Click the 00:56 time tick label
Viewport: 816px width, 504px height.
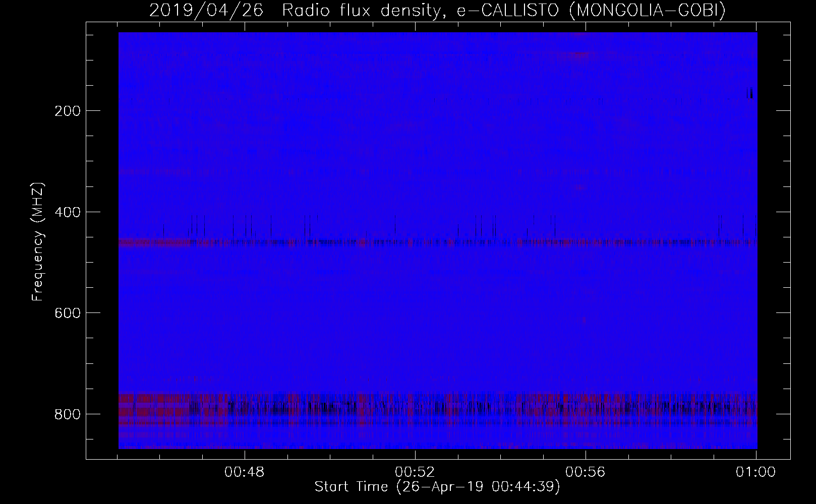pos(586,472)
